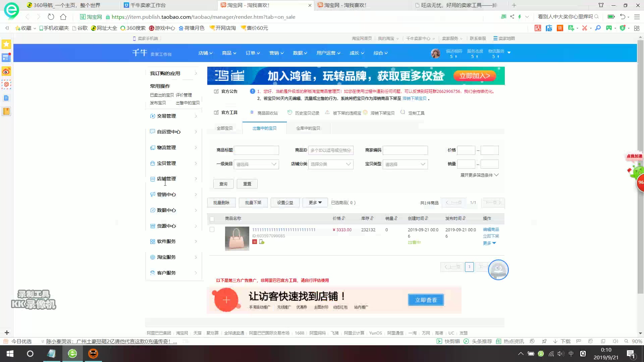Click the 宝贝管理 bag icon
Screen dimensions: 644x362
coord(153,163)
